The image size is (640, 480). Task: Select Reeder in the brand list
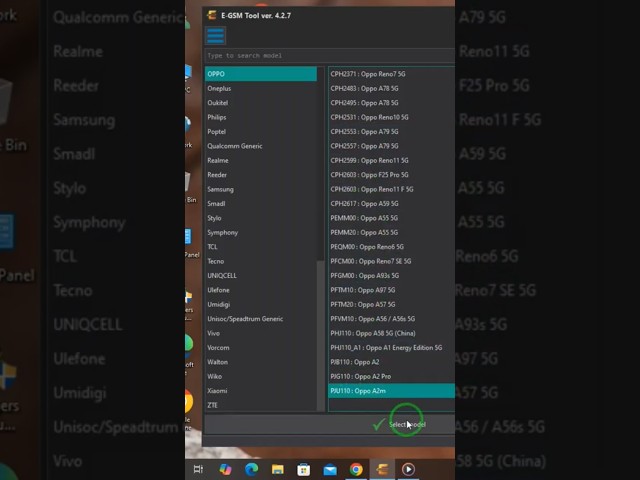click(x=261, y=175)
